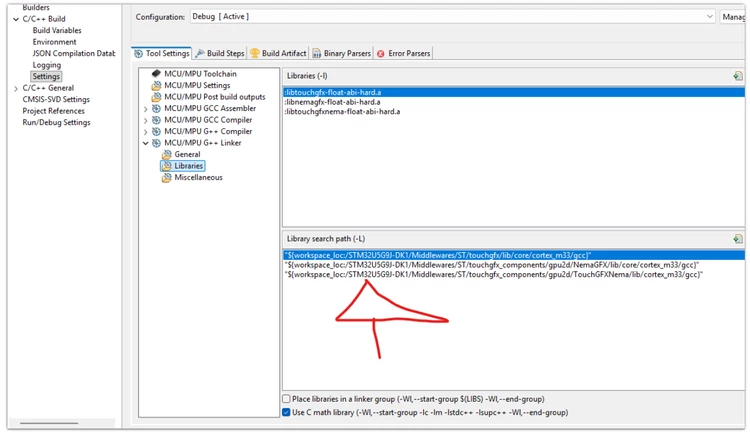The height and width of the screenshot is (437, 750).
Task: Select Build Variables in the sidebar
Action: point(57,30)
